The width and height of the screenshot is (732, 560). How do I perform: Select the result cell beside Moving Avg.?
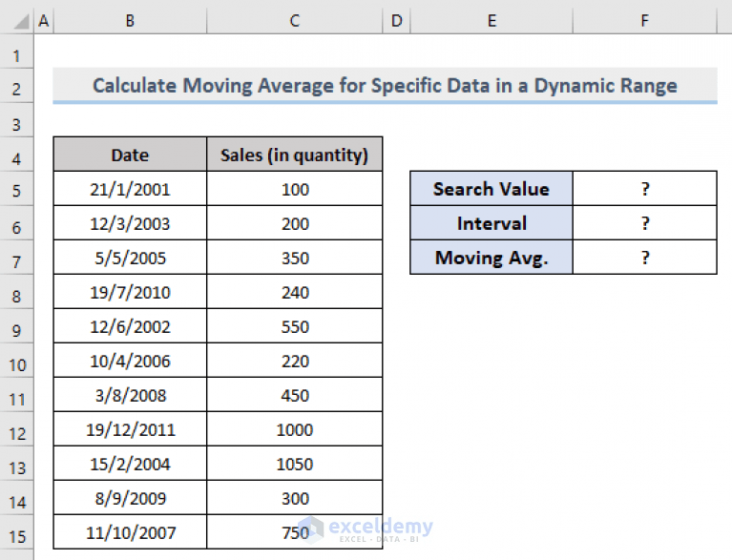tap(645, 258)
